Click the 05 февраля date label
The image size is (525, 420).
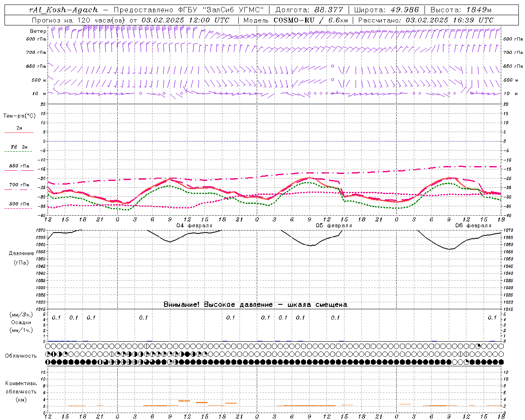pos(334,226)
